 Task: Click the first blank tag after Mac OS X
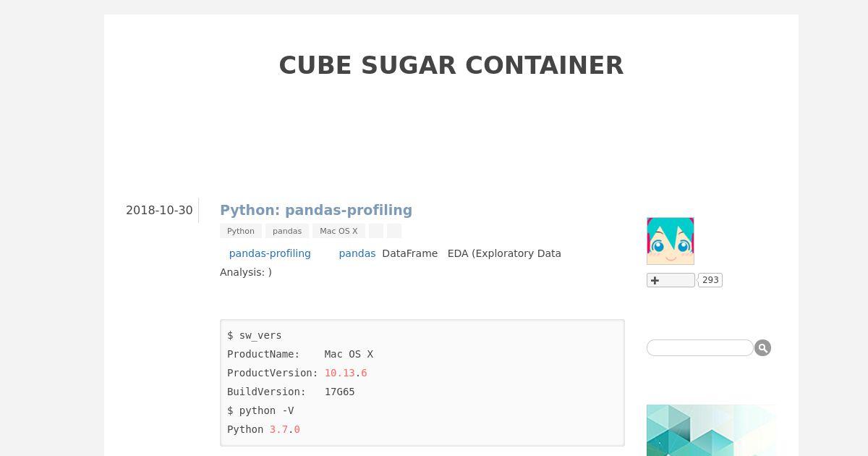[376, 231]
